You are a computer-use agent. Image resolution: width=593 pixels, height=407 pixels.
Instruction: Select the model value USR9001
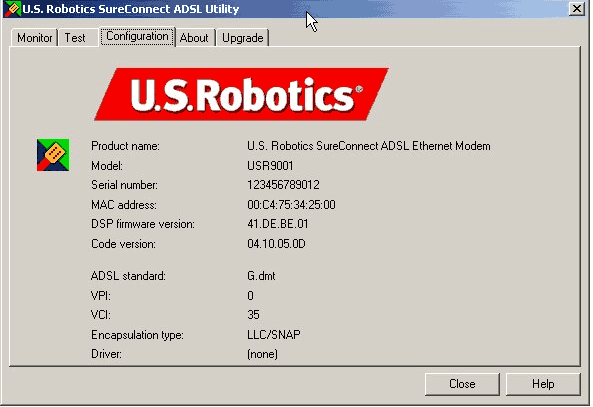coord(270,166)
